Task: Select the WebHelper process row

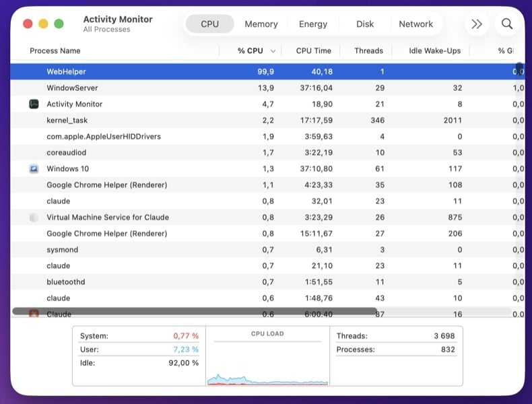Action: 268,71
